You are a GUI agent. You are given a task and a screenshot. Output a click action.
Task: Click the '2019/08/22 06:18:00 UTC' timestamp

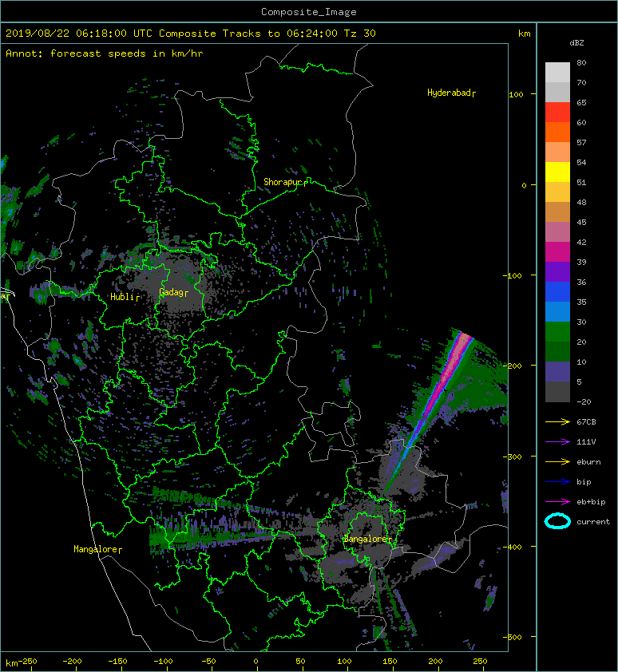point(79,34)
